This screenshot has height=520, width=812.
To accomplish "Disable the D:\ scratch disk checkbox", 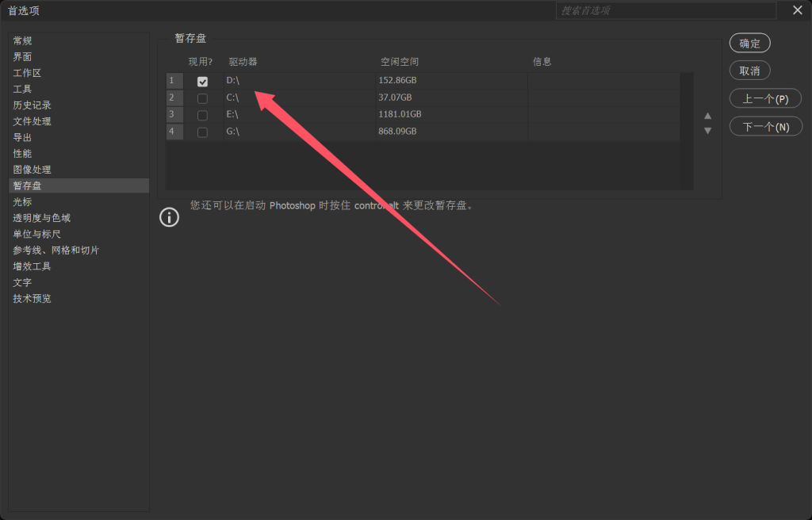I will (x=202, y=80).
